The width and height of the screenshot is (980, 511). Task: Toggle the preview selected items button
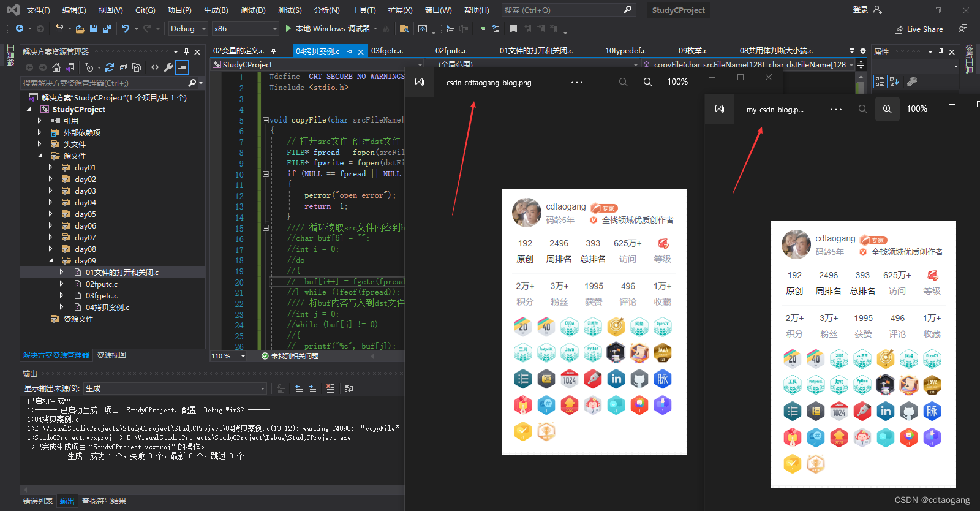tap(182, 67)
